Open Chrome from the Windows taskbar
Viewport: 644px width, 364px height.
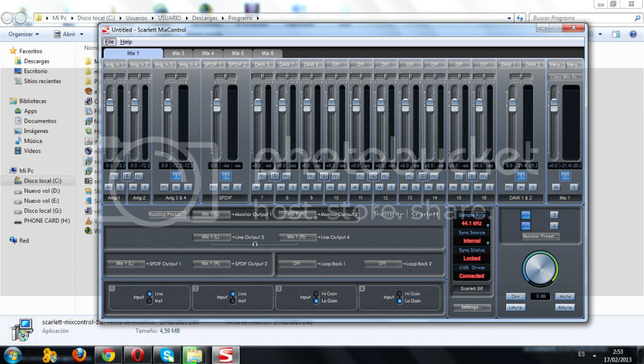[108, 355]
